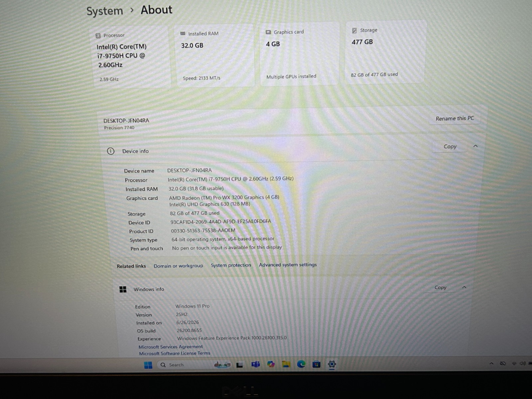Open Microsoft Store from taskbar

[317, 364]
